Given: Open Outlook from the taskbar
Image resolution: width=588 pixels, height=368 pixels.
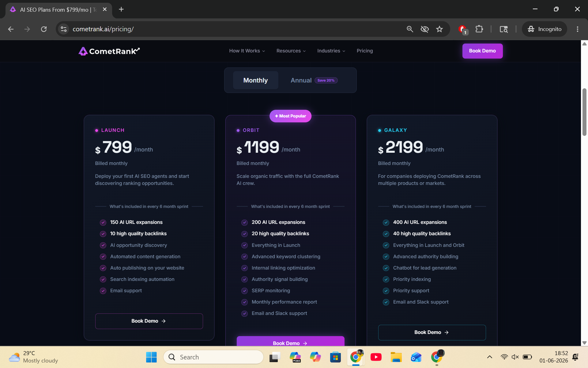Looking at the screenshot, I should pos(416,357).
